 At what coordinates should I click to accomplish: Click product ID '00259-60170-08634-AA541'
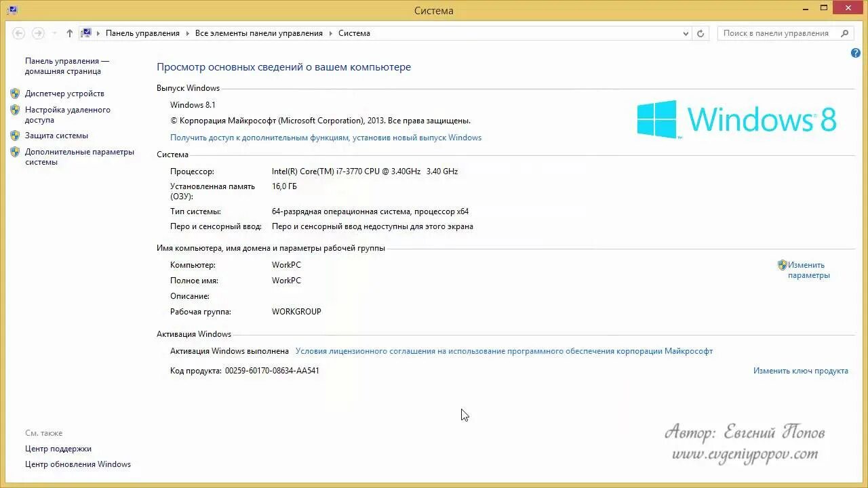(x=272, y=371)
